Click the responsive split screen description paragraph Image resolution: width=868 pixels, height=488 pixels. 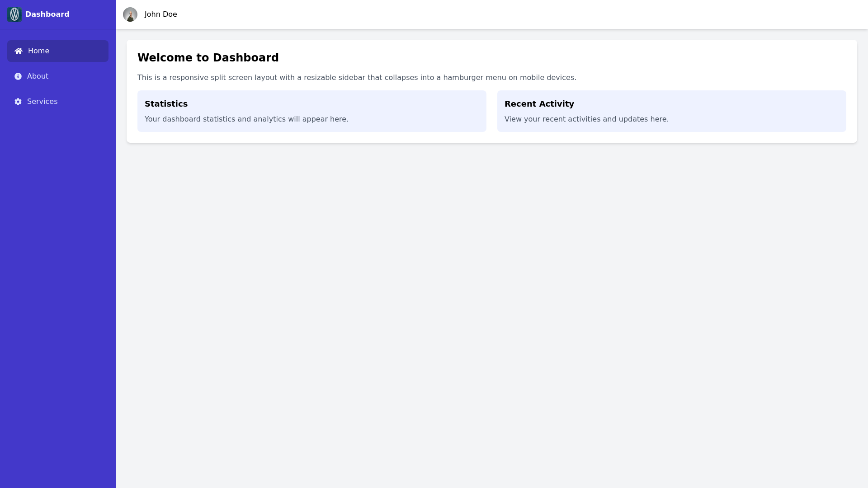click(x=357, y=78)
